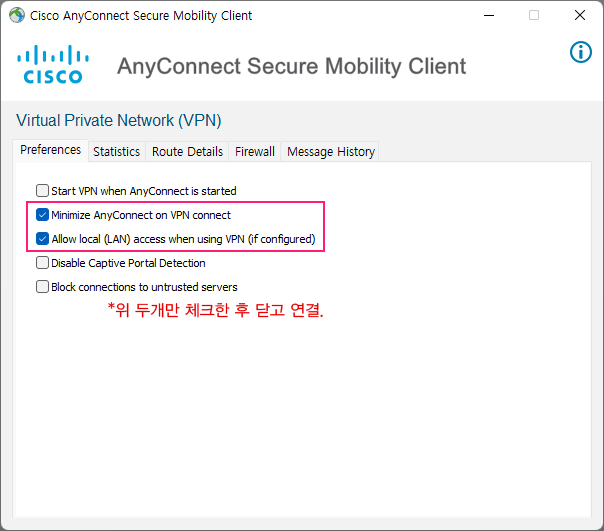Enable Start VPN when AnyConnect is started
Screen dimensions: 604x531
point(42,190)
